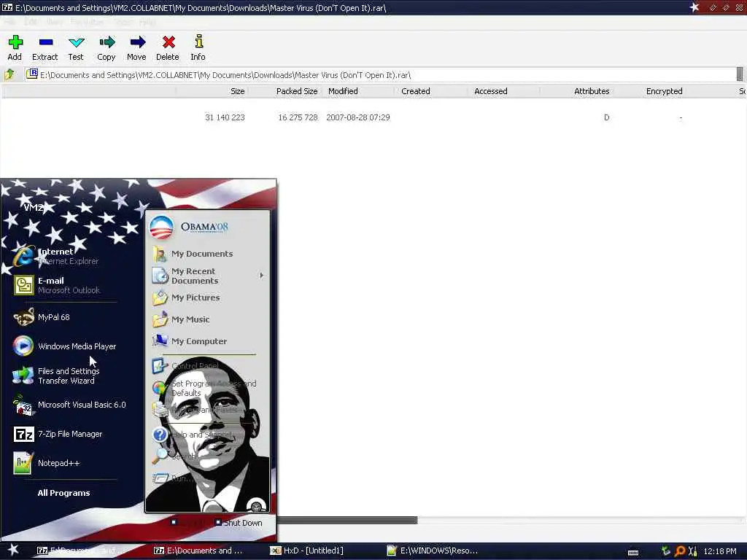The height and width of the screenshot is (560, 747).
Task: Open E-mail Microsoft Outlook entry
Action: pos(66,285)
